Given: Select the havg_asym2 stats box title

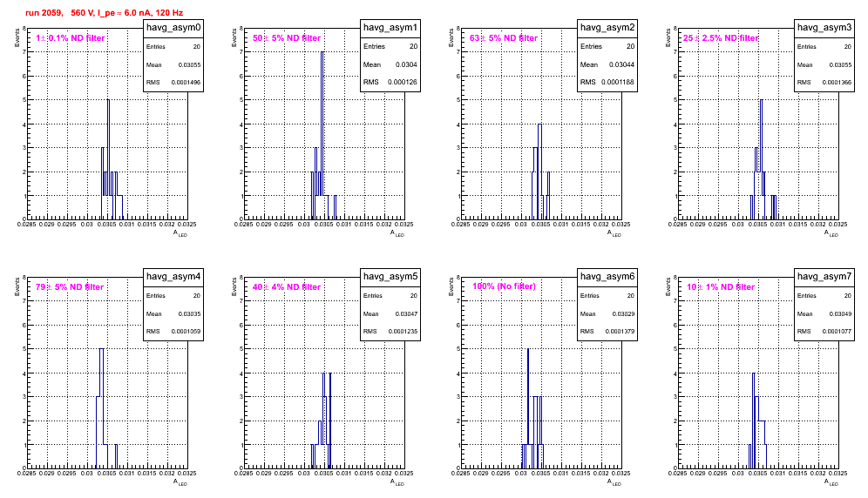Looking at the screenshot, I should coord(607,28).
